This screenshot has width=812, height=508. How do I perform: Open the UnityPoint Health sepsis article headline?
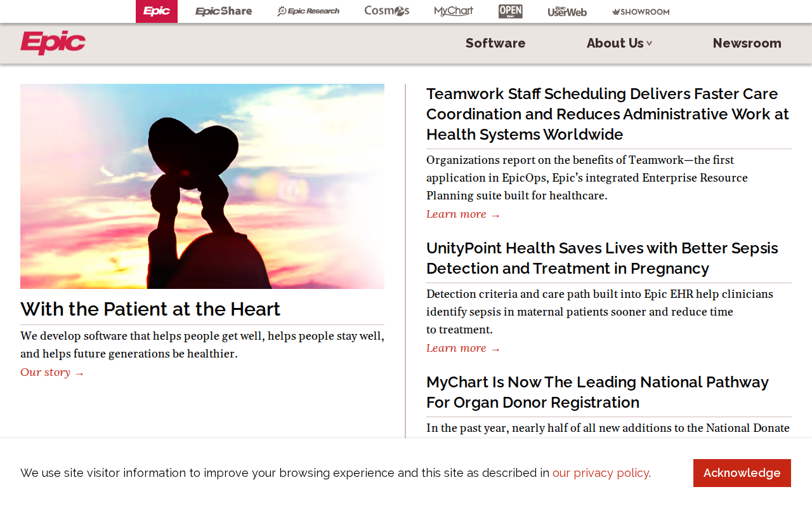pyautogui.click(x=602, y=258)
